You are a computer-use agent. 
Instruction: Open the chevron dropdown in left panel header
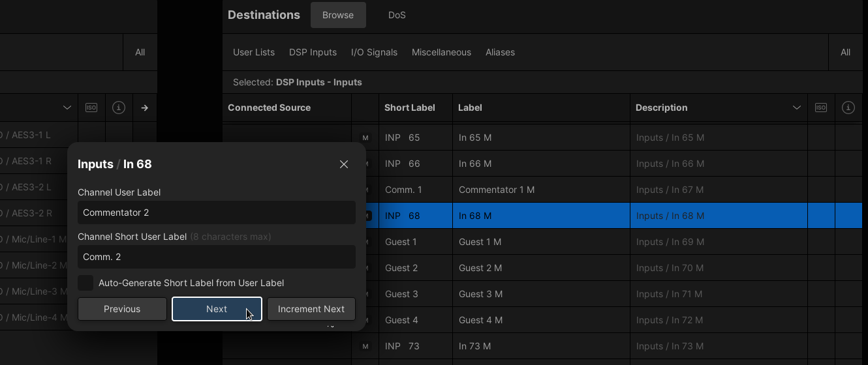67,108
